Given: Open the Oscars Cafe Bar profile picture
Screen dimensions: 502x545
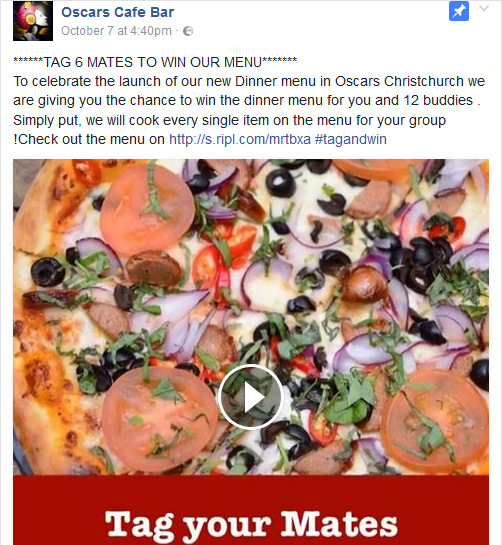Looking at the screenshot, I should click(x=33, y=21).
